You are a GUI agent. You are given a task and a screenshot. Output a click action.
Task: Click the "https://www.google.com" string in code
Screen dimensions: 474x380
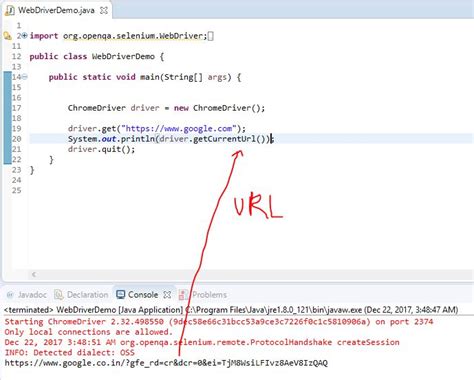pyautogui.click(x=180, y=128)
